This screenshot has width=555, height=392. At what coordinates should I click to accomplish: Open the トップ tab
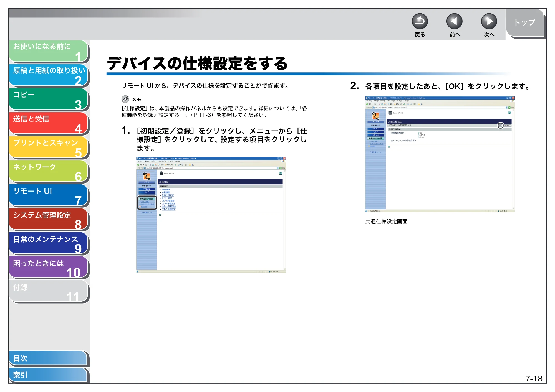524,23
